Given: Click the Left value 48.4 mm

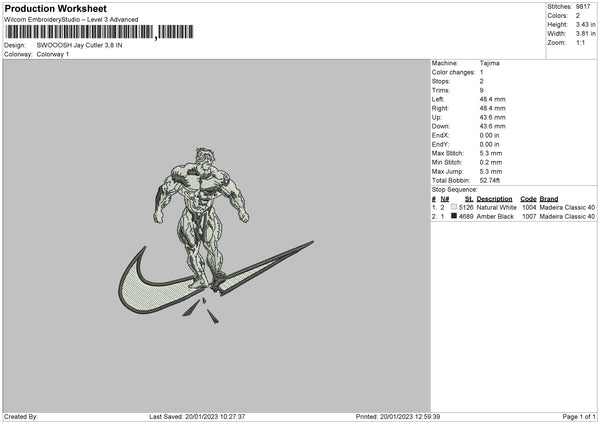Looking at the screenshot, I should pos(492,99).
